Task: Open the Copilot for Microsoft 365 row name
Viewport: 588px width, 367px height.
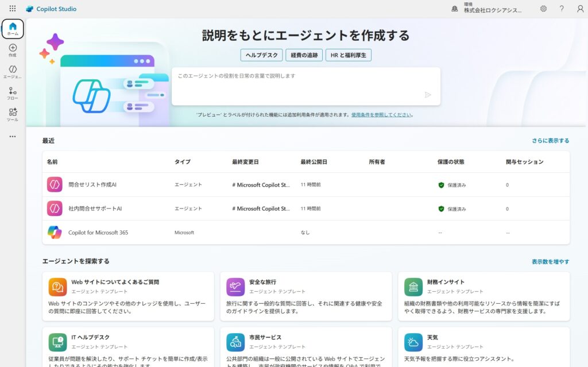Action: click(98, 233)
